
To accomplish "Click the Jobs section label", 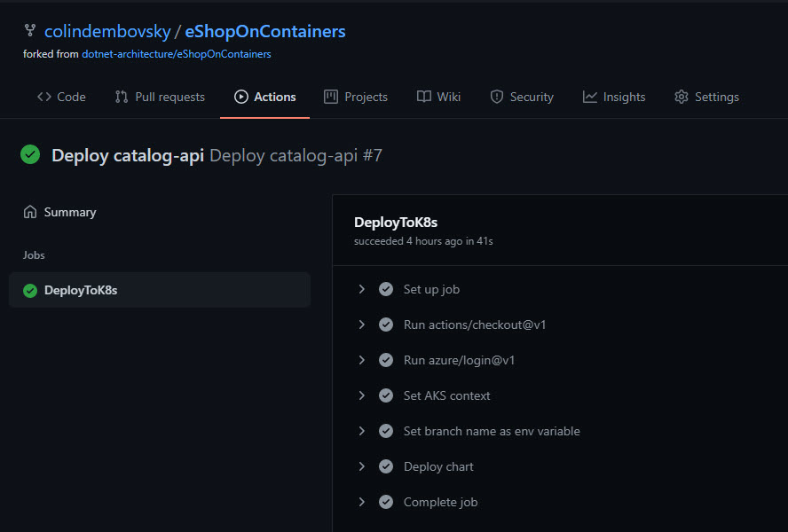I will pyautogui.click(x=34, y=255).
